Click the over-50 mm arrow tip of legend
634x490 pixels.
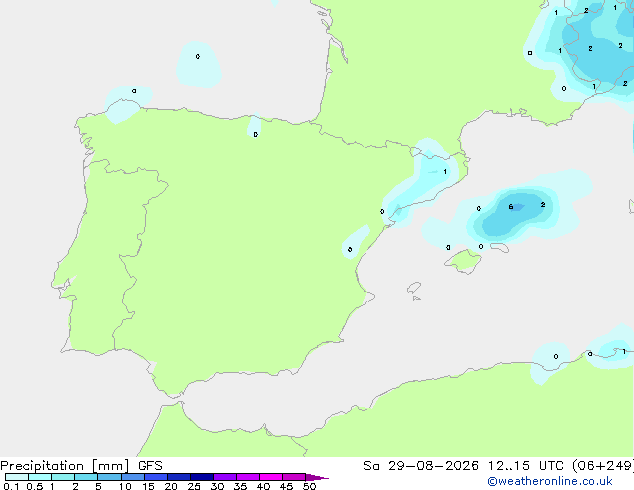pos(317,478)
